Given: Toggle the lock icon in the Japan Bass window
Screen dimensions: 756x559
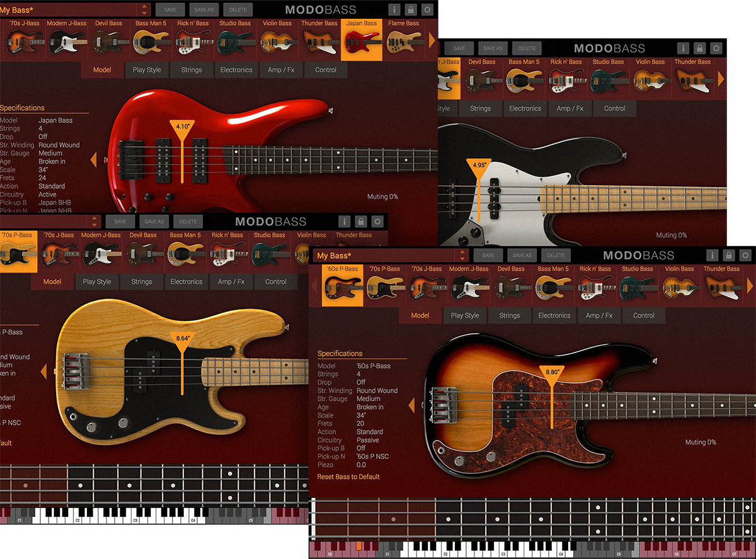Looking at the screenshot, I should tap(411, 9).
